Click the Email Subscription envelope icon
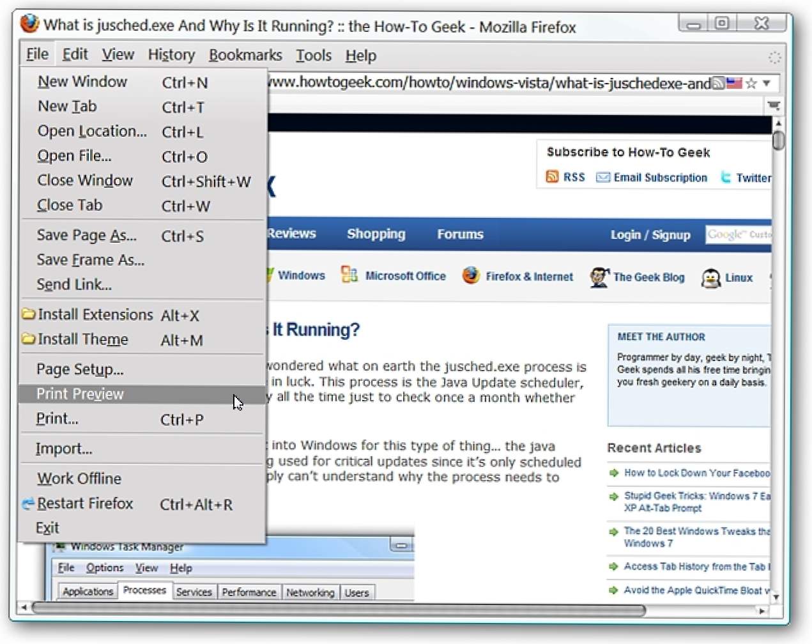812x644 pixels. (x=602, y=178)
